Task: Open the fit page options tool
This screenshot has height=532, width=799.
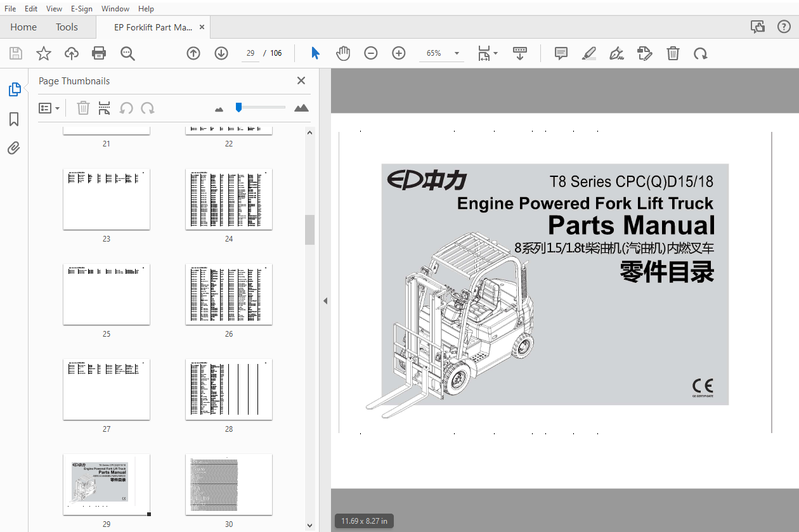Action: (488, 53)
